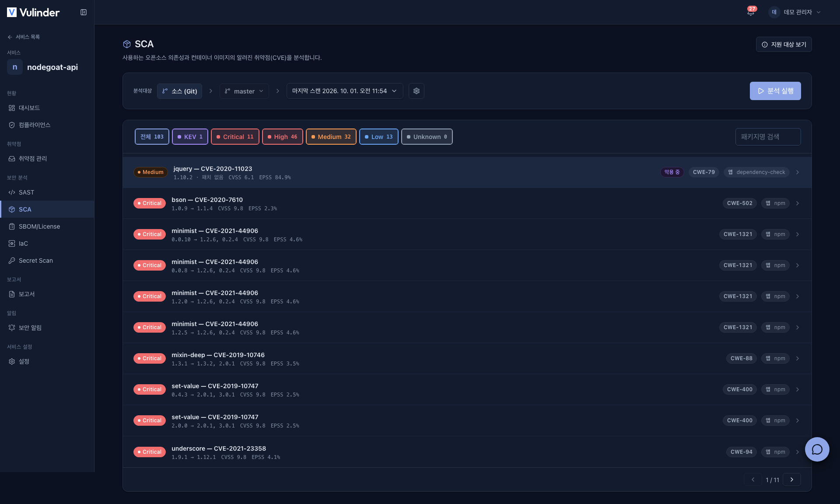Collapse the sidebar panel icon
840x504 pixels.
pos(84,12)
